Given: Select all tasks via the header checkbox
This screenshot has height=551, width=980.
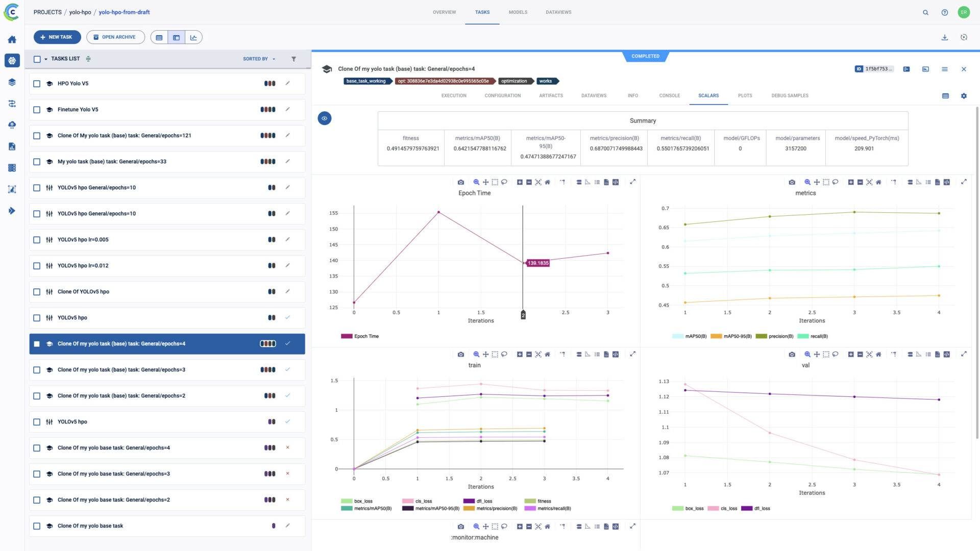Looking at the screenshot, I should 37,59.
